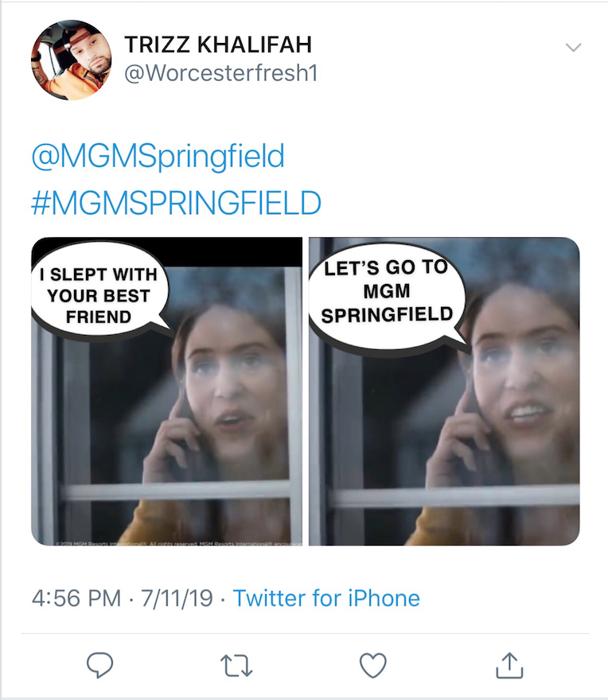The height and width of the screenshot is (700, 608).
Task: Open TRIZZ KHALIFAH's profile picture
Action: pyautogui.click(x=72, y=60)
